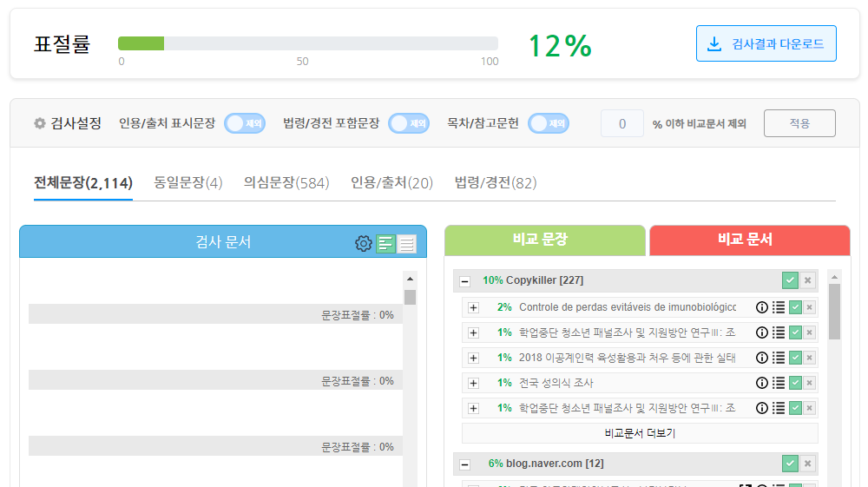Click the 검사 문서 scrollbar up arrow

click(410, 279)
